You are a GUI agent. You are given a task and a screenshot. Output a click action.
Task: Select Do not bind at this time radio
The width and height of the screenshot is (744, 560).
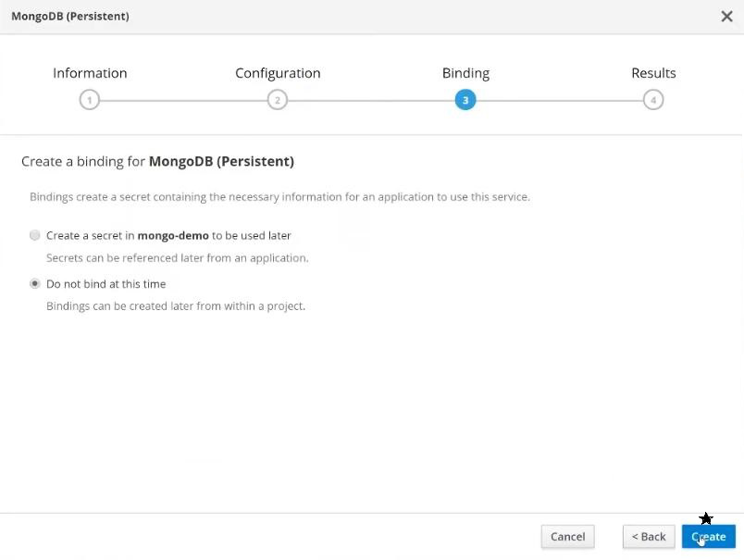[x=34, y=284]
